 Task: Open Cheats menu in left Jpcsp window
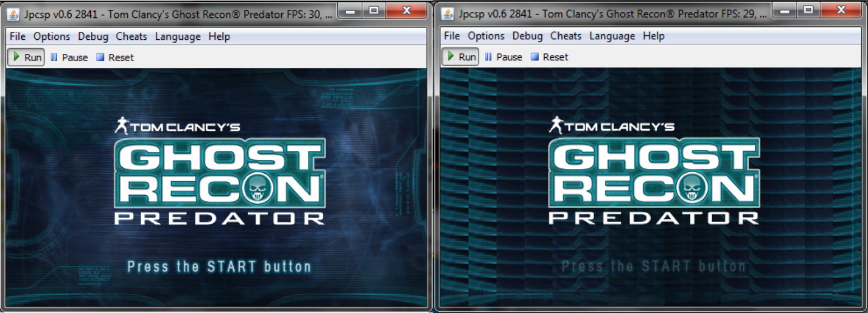pos(131,36)
